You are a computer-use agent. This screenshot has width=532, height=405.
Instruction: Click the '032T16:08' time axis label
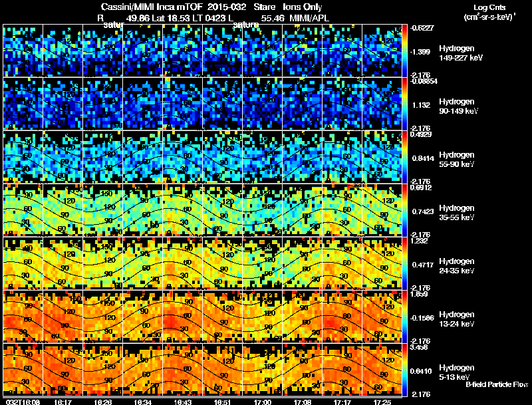coord(23,402)
